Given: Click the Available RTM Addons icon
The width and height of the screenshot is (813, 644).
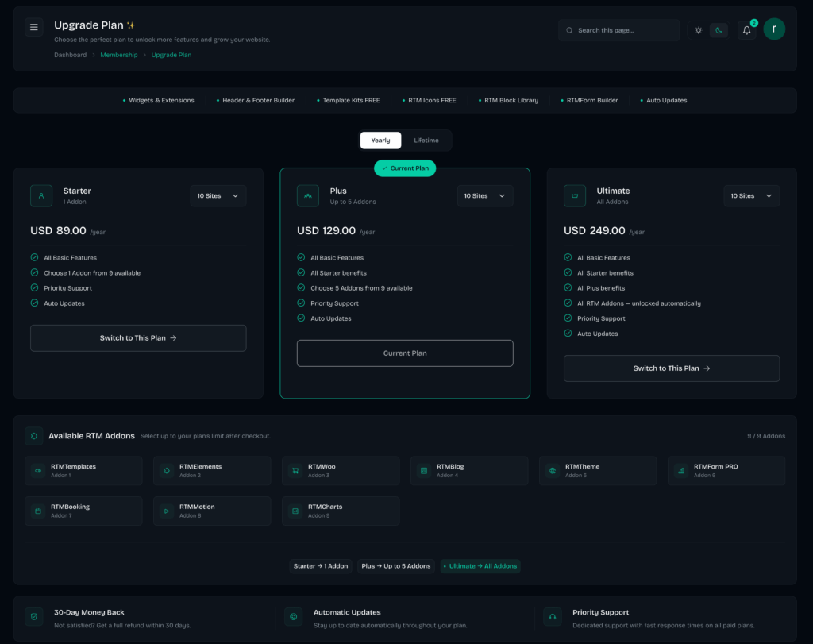Looking at the screenshot, I should [34, 436].
